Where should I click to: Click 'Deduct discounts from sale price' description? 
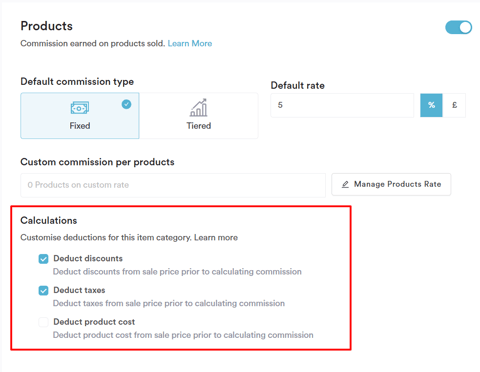[x=177, y=272]
